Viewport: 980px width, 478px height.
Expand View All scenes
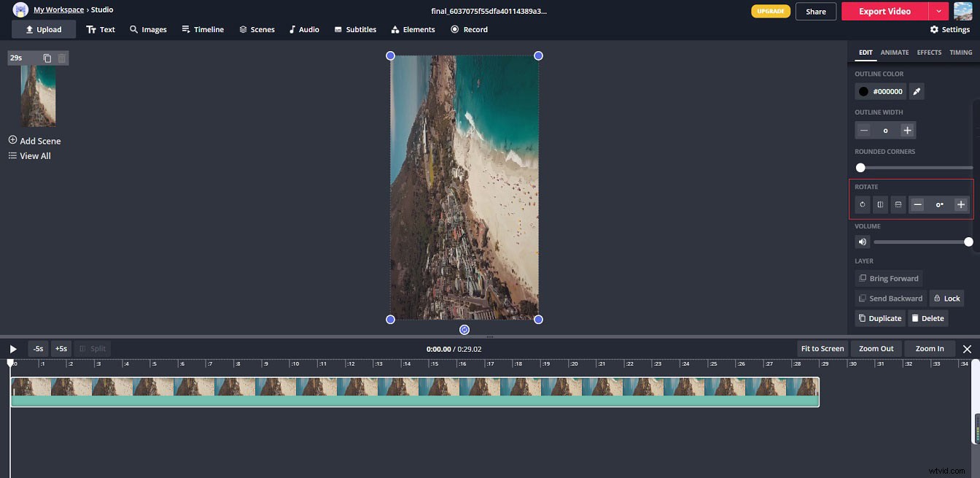pyautogui.click(x=29, y=155)
